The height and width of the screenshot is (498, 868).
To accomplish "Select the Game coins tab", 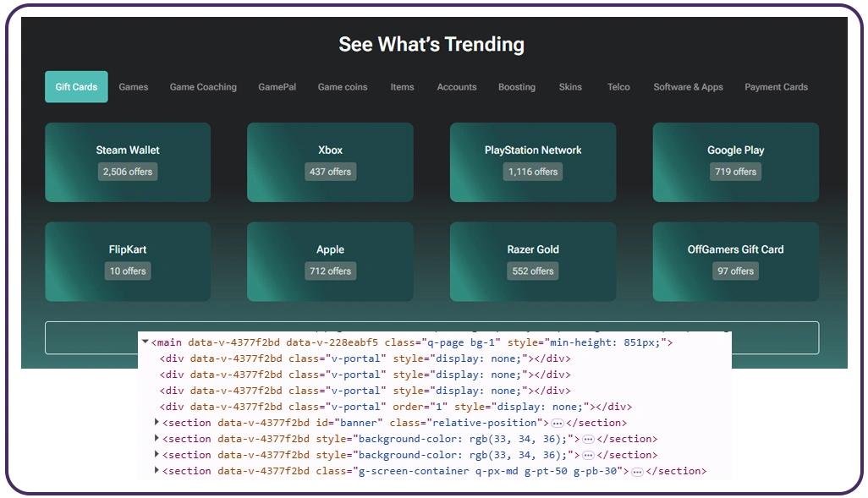I will tap(343, 87).
